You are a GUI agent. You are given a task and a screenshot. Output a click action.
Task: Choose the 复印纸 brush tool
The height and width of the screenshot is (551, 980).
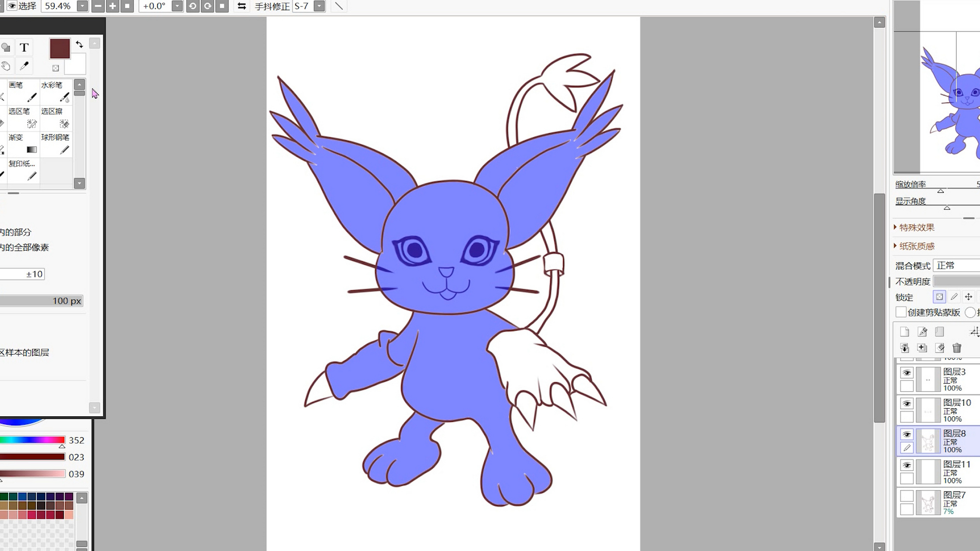(23, 170)
